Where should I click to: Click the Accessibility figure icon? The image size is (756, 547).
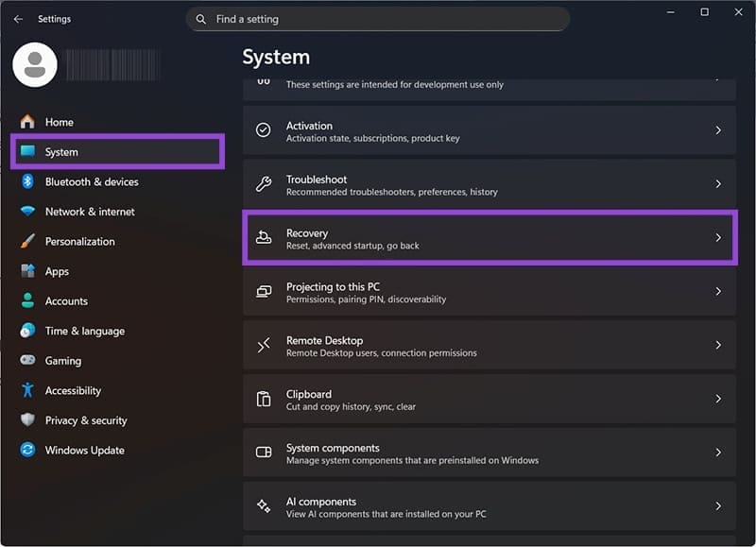[27, 390]
